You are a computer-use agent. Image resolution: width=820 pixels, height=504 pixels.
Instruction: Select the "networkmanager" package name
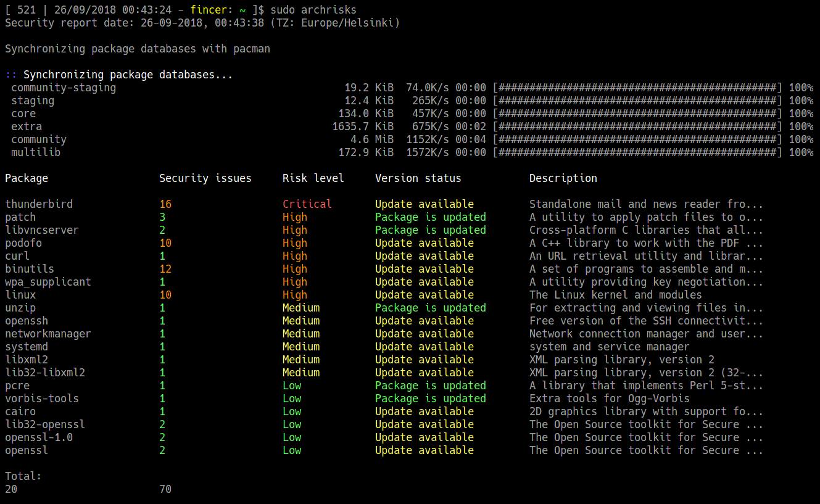(48, 334)
